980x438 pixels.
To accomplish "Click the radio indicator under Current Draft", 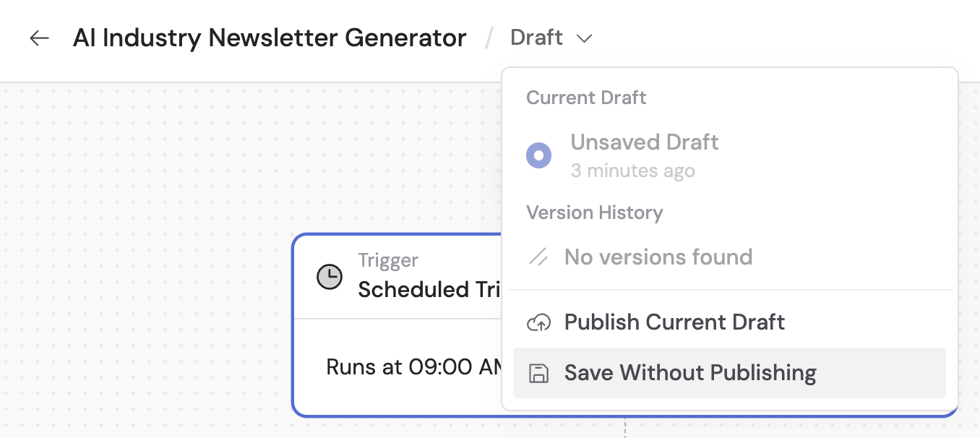I will 539,155.
